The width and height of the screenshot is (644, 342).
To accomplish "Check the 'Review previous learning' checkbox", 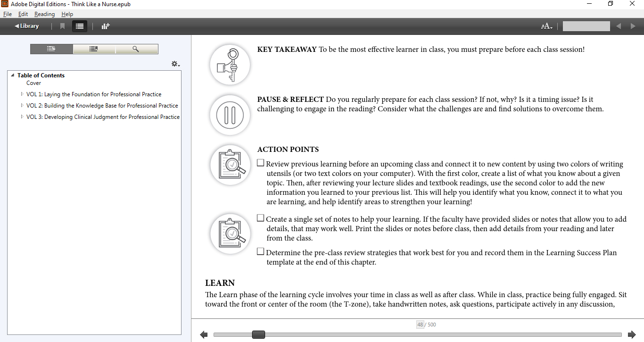I will pyautogui.click(x=261, y=163).
